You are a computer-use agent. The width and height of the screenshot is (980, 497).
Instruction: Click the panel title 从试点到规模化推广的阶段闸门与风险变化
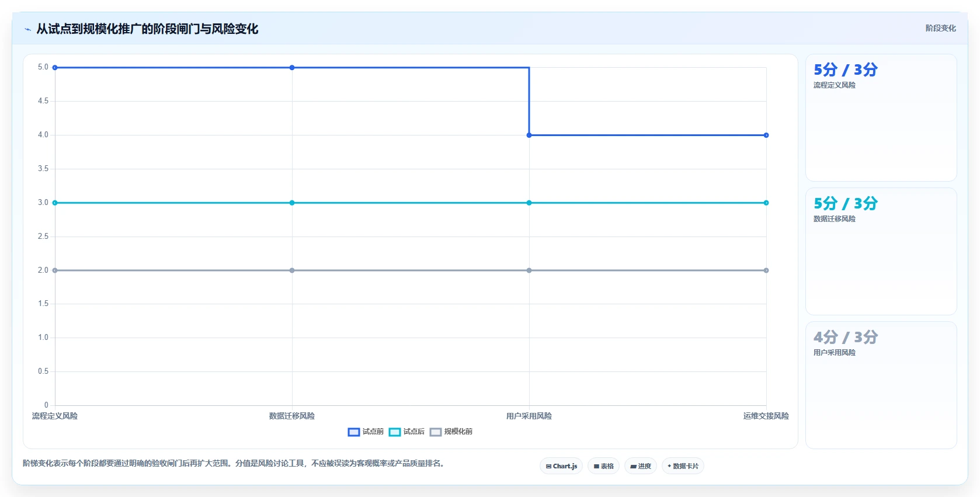147,29
